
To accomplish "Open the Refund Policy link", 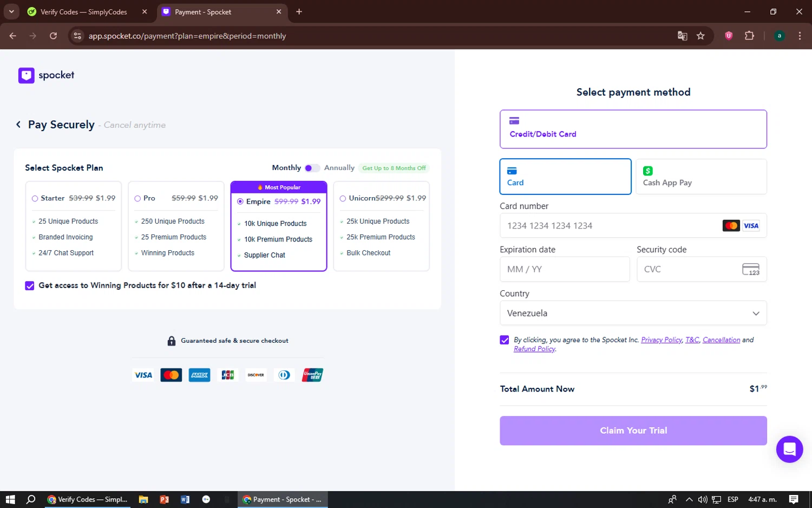I will click(534, 349).
